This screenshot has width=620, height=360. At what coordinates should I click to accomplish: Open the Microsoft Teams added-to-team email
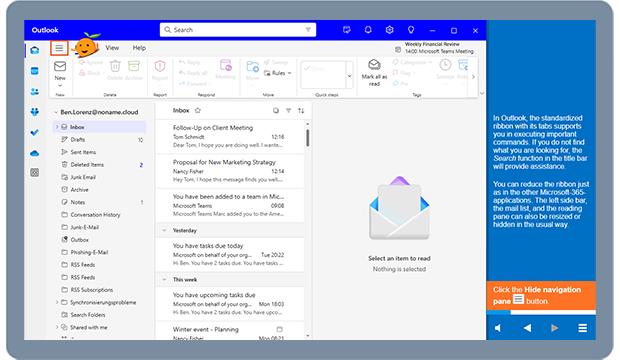pyautogui.click(x=229, y=205)
